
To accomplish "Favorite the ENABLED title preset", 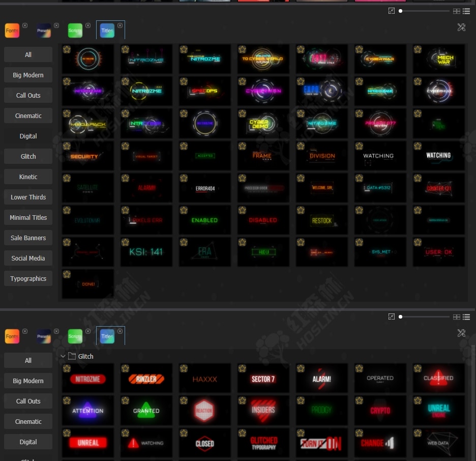I will point(184,210).
